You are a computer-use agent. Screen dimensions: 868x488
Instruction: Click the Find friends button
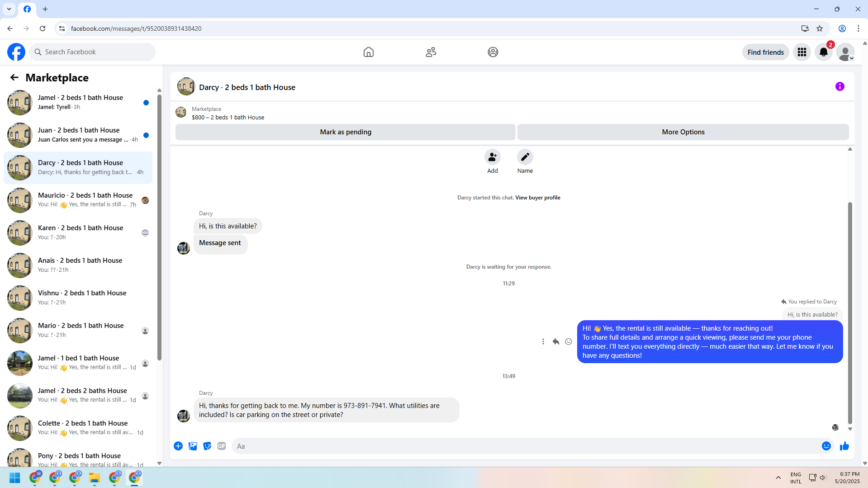[765, 52]
